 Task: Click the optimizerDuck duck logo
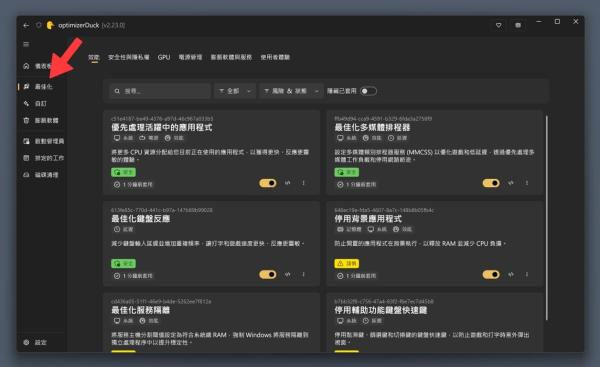[50, 25]
